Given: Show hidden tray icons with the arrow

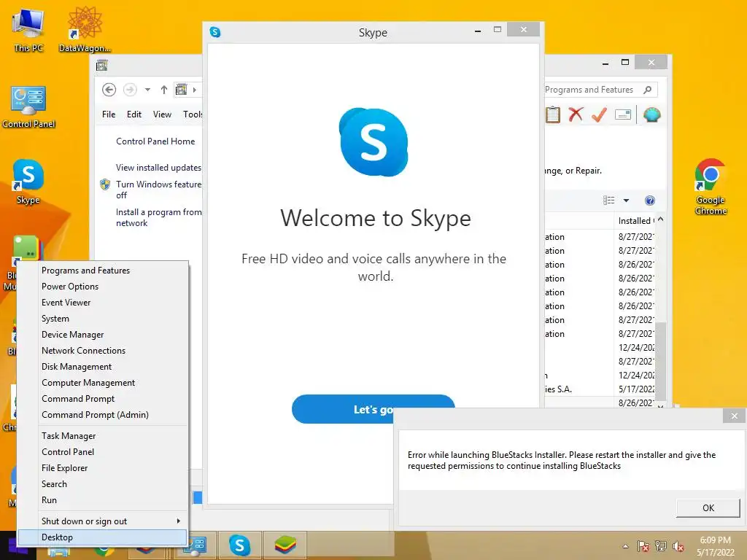Looking at the screenshot, I should pos(625,546).
